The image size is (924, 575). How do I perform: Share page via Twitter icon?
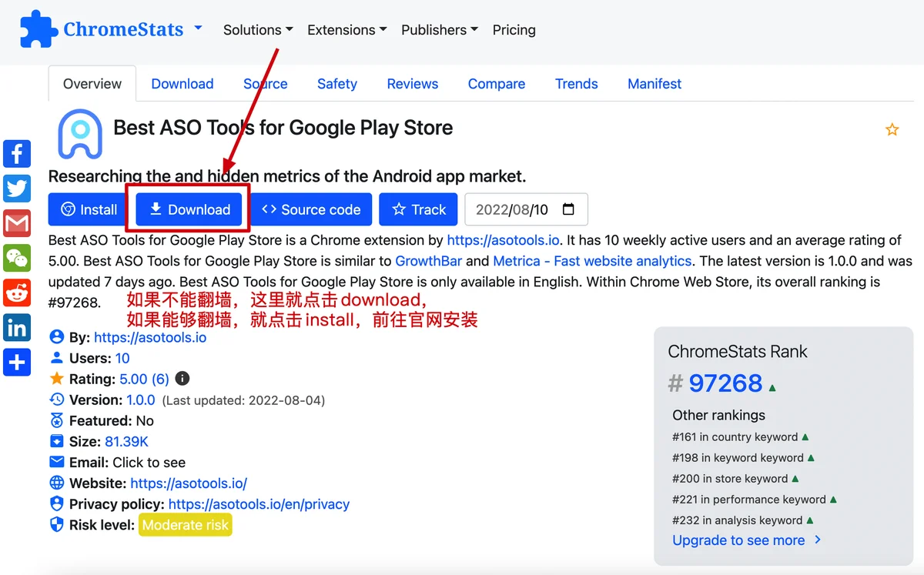17,189
